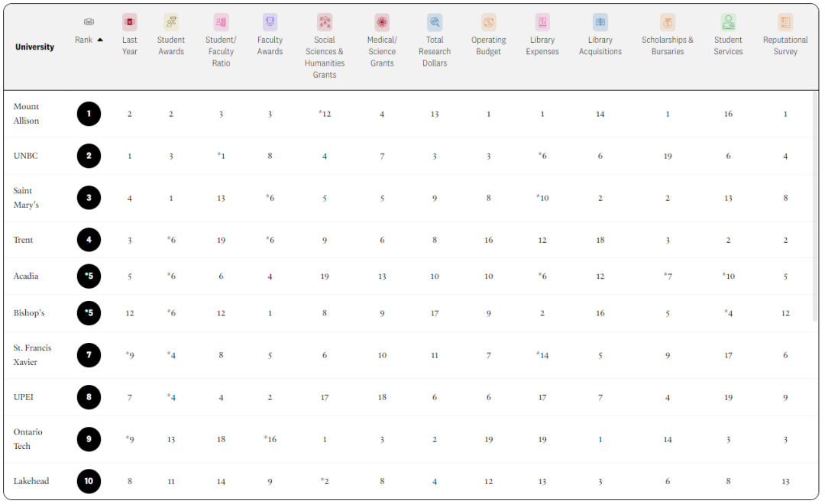The height and width of the screenshot is (504, 825).
Task: Sort by the Reputational Survey header text
Action: pos(785,46)
